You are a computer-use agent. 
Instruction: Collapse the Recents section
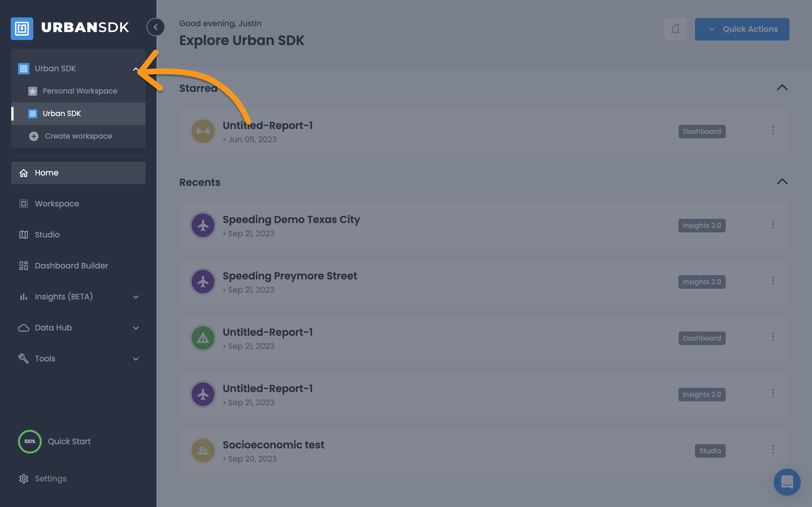coord(782,182)
